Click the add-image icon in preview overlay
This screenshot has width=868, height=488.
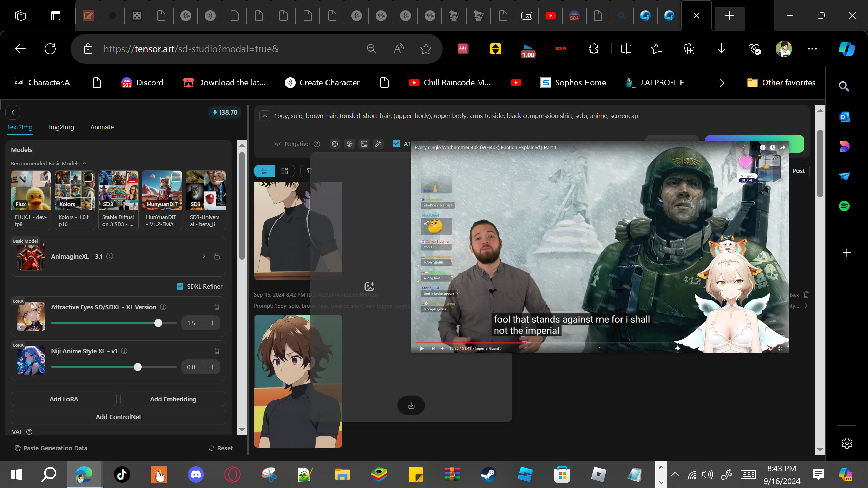click(x=369, y=287)
